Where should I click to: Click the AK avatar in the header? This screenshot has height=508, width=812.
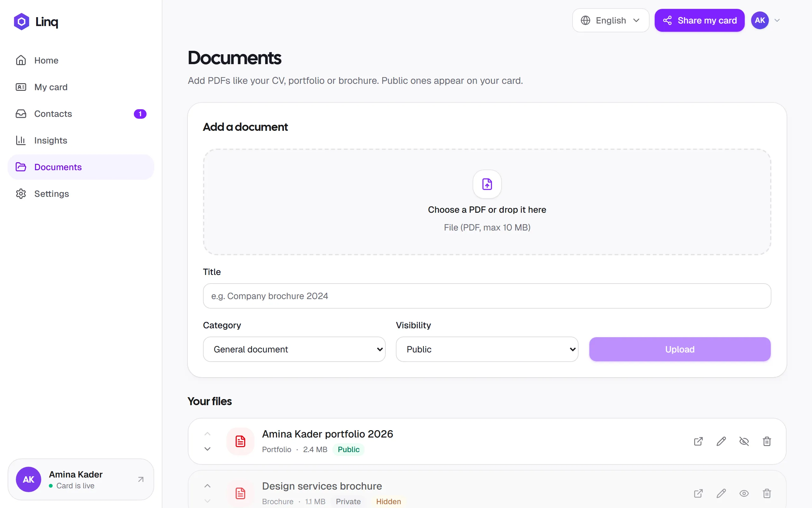point(760,21)
